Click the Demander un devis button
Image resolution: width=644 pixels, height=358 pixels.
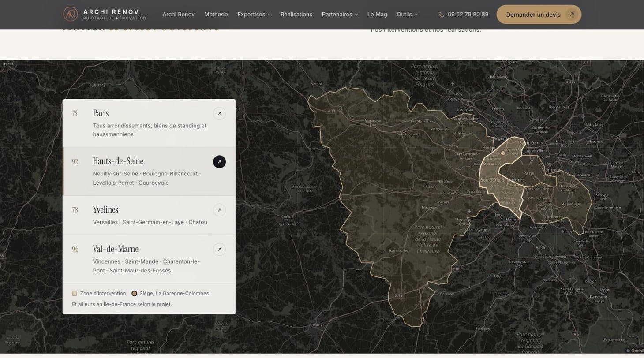click(539, 15)
